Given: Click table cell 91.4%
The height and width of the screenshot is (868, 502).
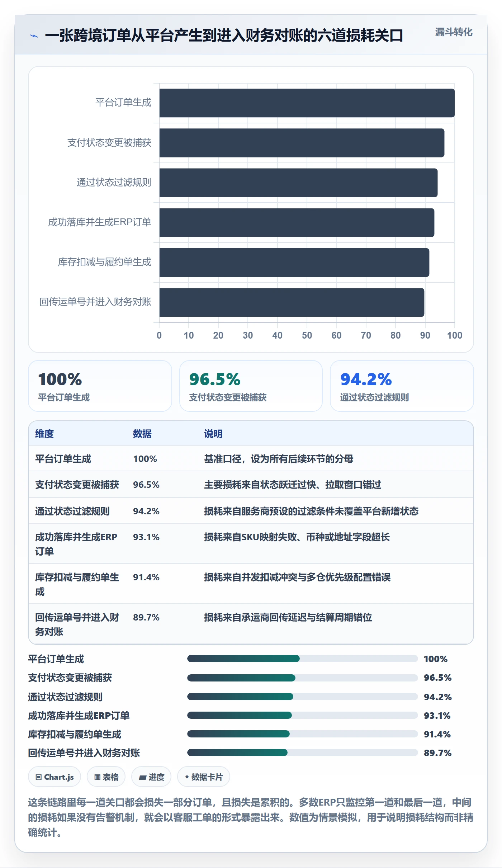Looking at the screenshot, I should coord(146,577).
